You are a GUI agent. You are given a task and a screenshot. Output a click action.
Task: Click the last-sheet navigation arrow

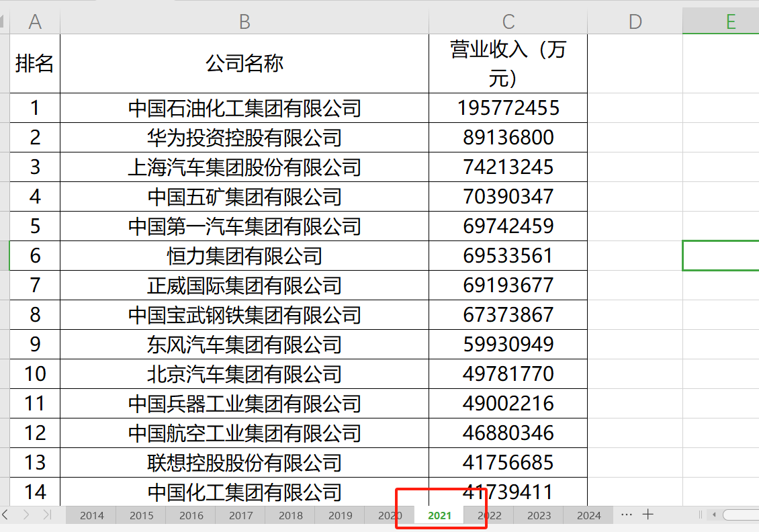(46, 515)
